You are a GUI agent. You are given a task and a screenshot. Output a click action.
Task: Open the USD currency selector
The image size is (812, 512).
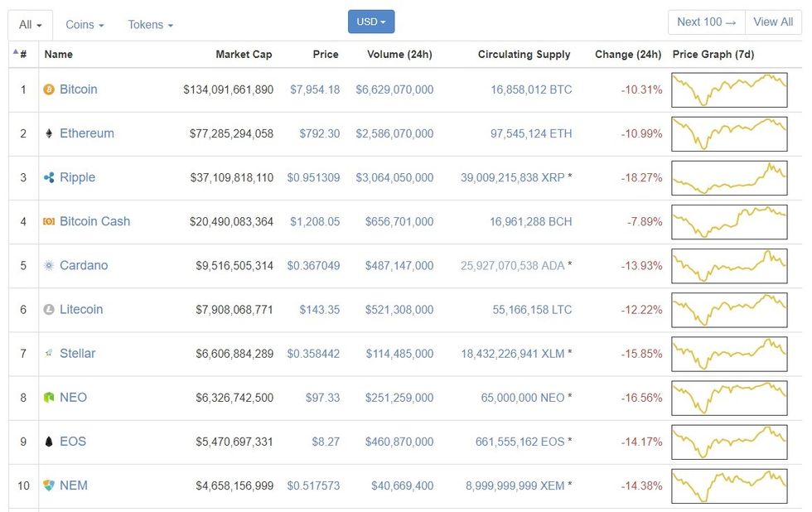370,22
